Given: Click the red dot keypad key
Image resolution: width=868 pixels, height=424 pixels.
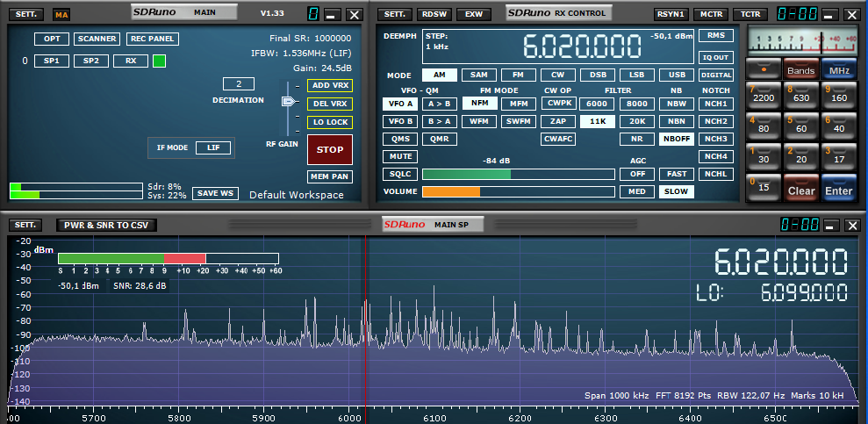Looking at the screenshot, I should (x=764, y=69).
